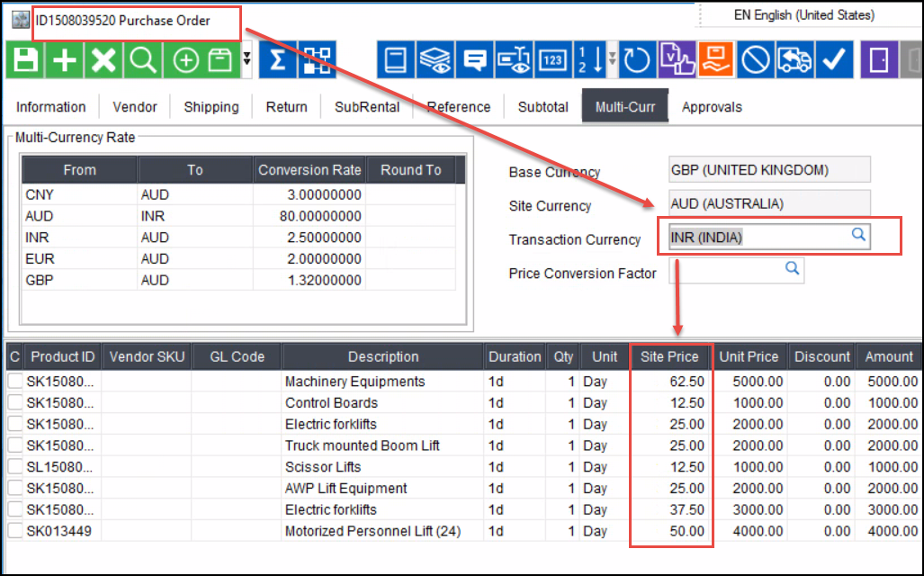
Task: Click the blue Sigma totals icon
Action: pyautogui.click(x=278, y=60)
